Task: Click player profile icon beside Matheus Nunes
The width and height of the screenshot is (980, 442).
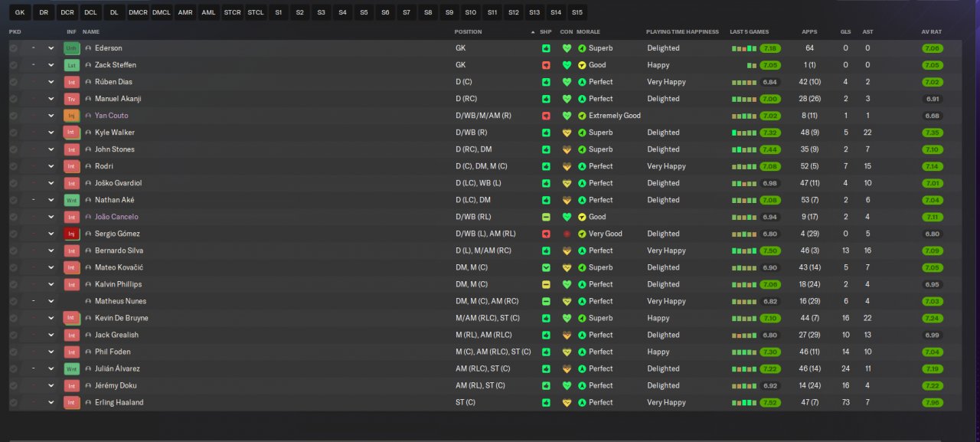Action: point(88,301)
